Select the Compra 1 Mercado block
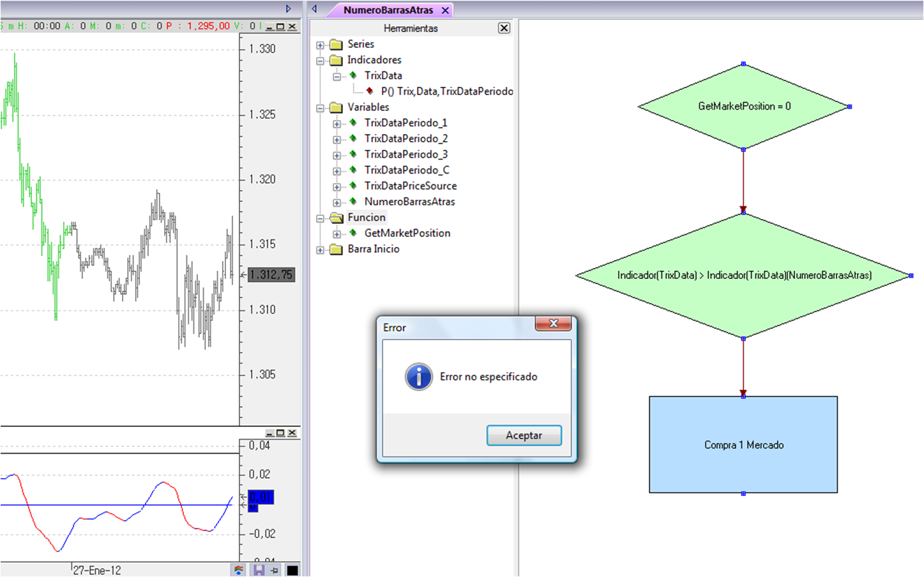Image resolution: width=924 pixels, height=577 pixels. (x=743, y=445)
